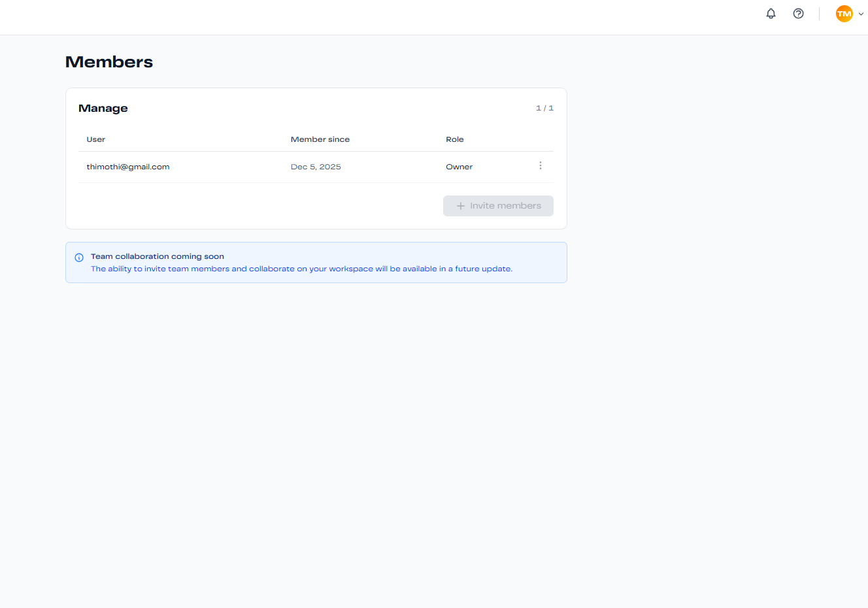The width and height of the screenshot is (868, 608).
Task: Click the Owner role value
Action: pos(459,167)
